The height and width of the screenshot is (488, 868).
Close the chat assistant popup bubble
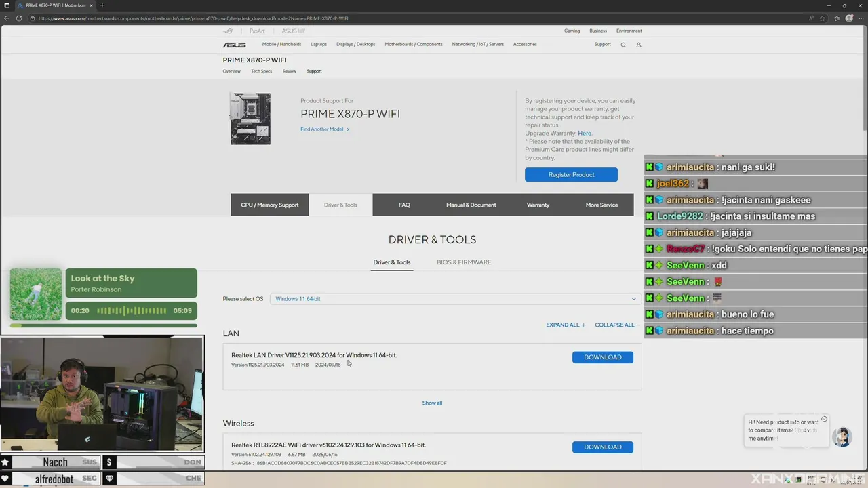point(824,419)
